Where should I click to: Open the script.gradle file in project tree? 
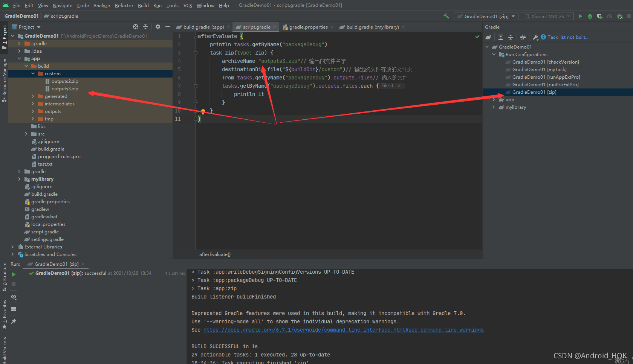45,232
